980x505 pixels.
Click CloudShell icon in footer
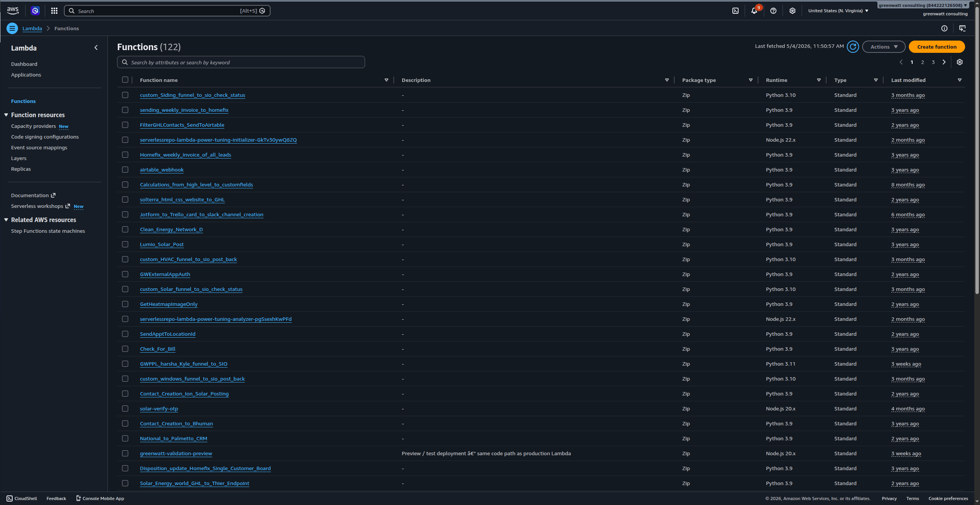[10, 498]
